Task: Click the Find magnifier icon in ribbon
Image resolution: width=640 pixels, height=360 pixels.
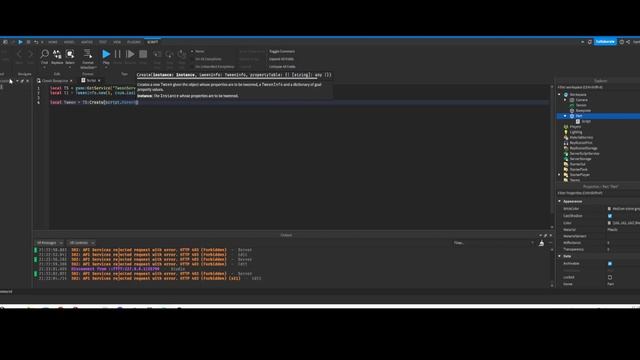Action: pos(44,54)
